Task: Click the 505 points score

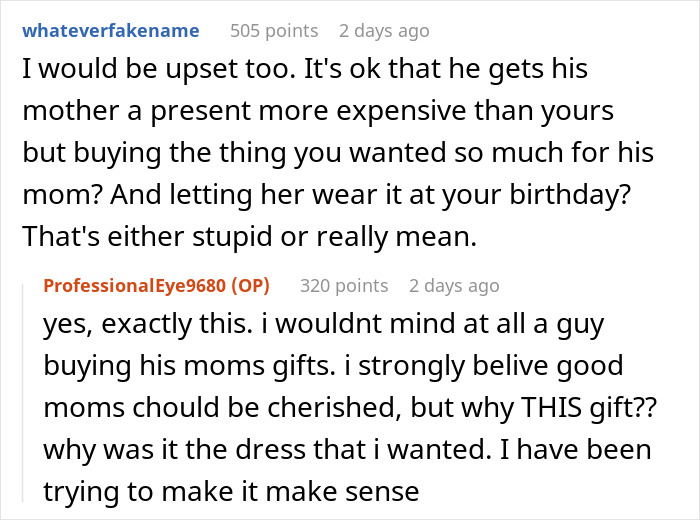Action: (274, 30)
